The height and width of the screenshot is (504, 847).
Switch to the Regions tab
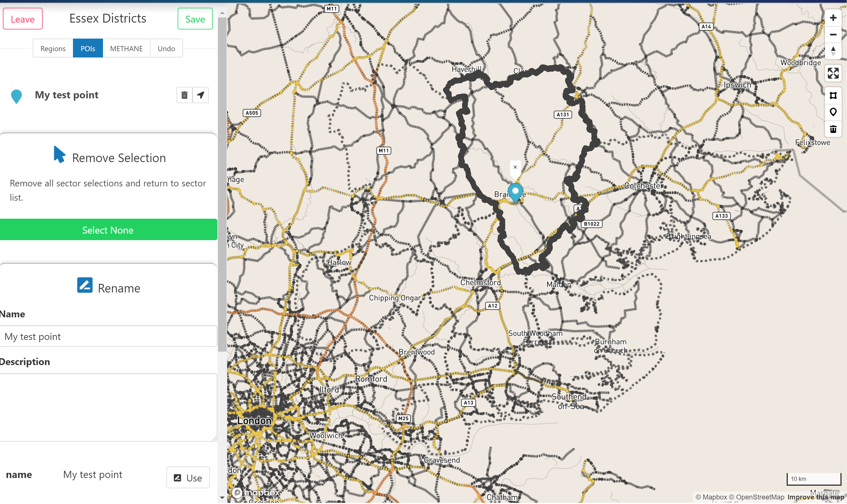tap(53, 49)
